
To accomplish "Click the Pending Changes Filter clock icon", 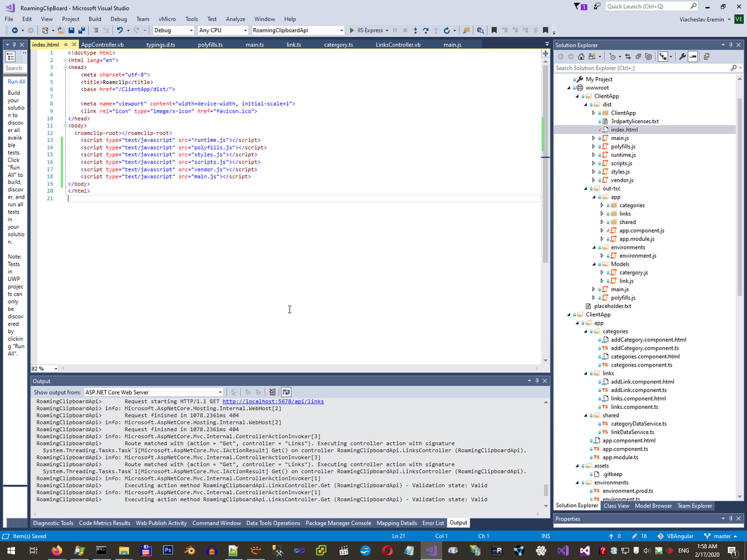I will (x=613, y=57).
